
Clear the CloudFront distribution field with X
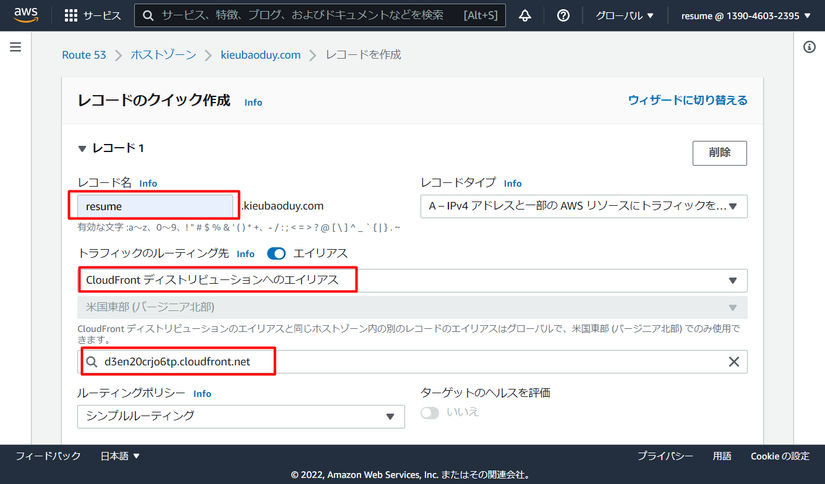pos(733,361)
